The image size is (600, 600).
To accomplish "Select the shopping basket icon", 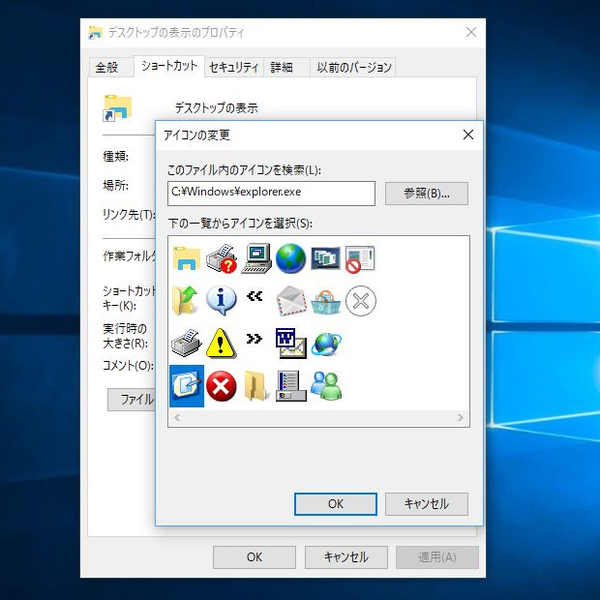I will click(x=326, y=302).
